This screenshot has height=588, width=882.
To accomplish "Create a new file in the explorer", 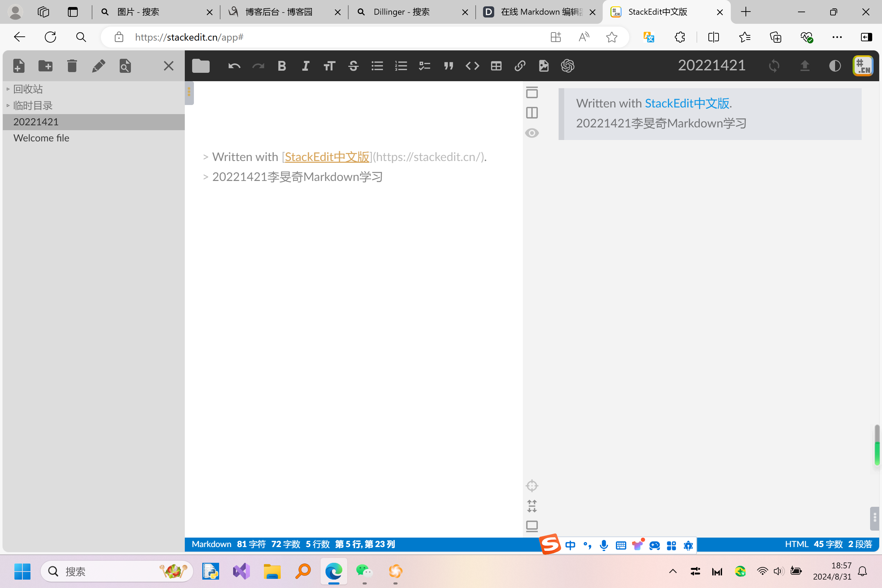I will [19, 66].
